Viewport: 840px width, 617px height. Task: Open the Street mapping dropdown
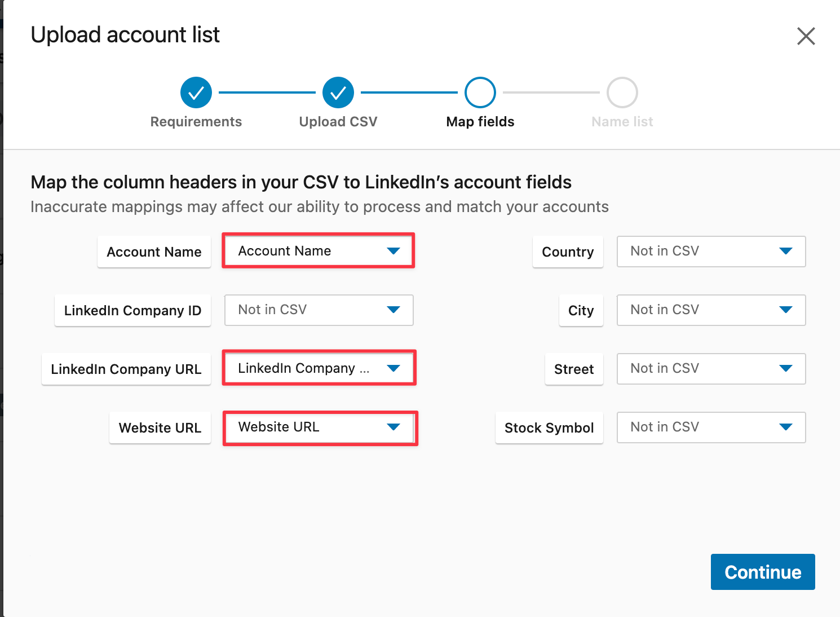click(x=711, y=368)
